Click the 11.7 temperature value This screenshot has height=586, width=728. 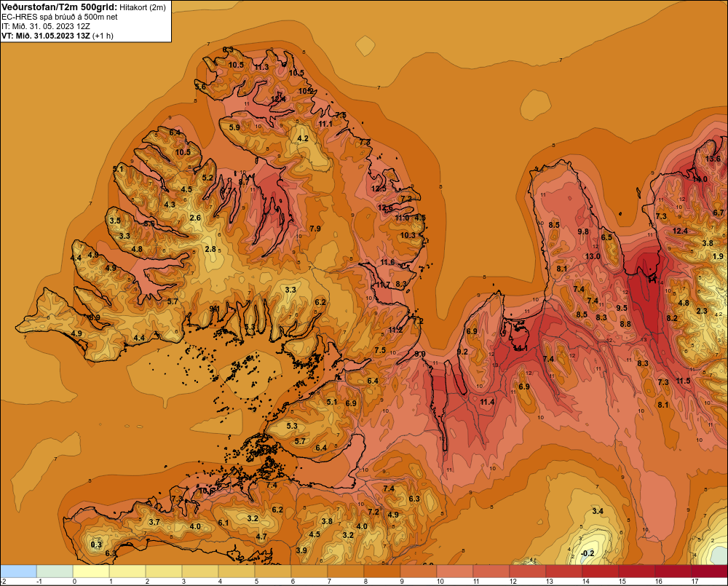[383, 284]
